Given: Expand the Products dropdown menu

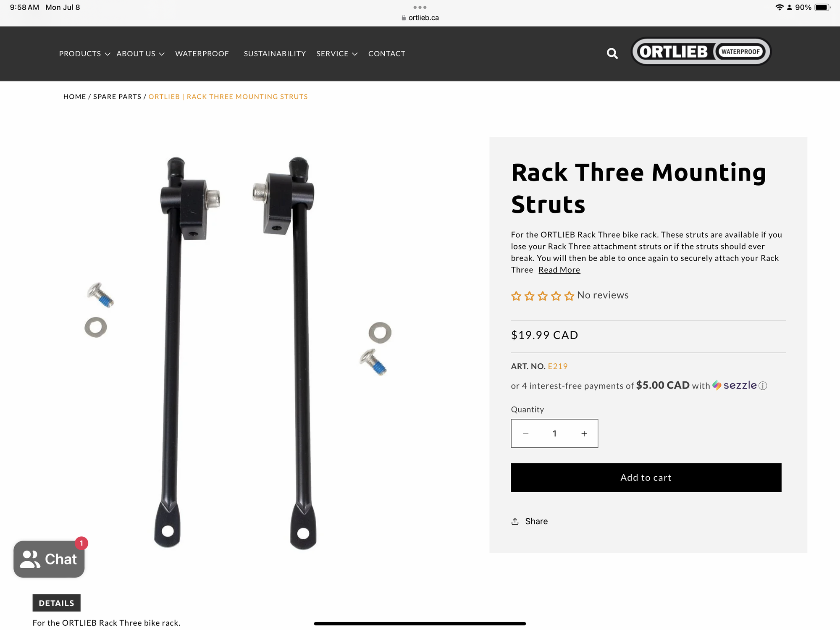Looking at the screenshot, I should (x=84, y=54).
